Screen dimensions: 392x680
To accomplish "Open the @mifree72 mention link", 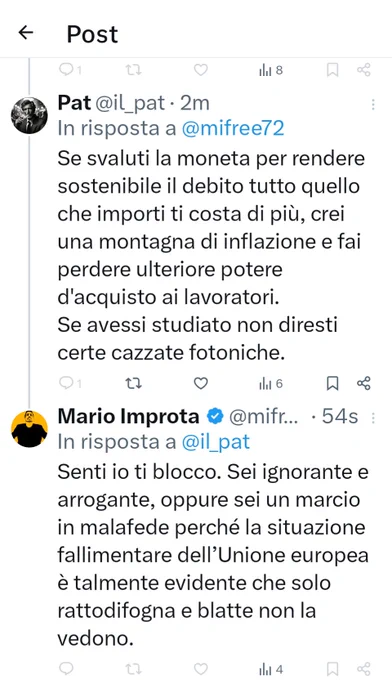I will point(233,129).
